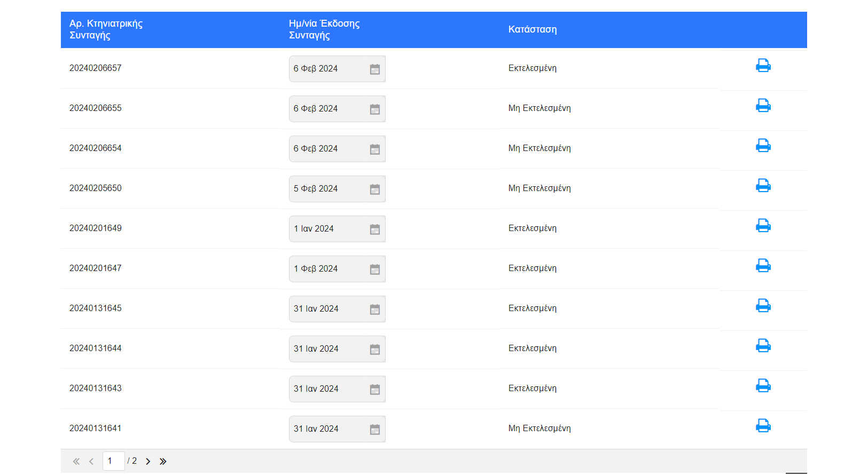Click the '/ 2' total pages label
868x476 pixels.
pos(132,461)
